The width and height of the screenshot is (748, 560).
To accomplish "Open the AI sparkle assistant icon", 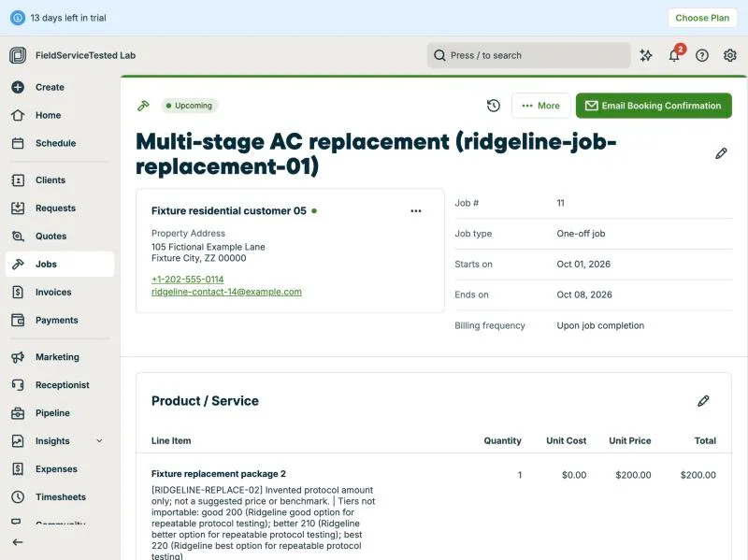I will click(x=646, y=55).
